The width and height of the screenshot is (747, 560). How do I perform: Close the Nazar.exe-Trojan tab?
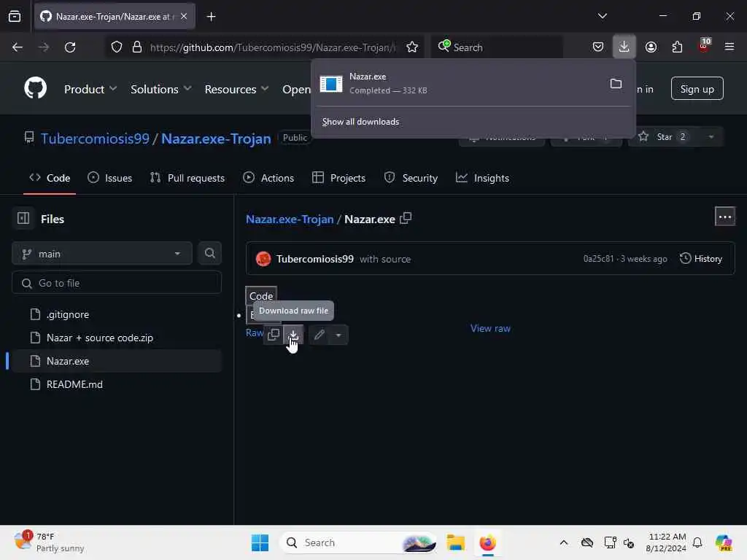tap(184, 16)
